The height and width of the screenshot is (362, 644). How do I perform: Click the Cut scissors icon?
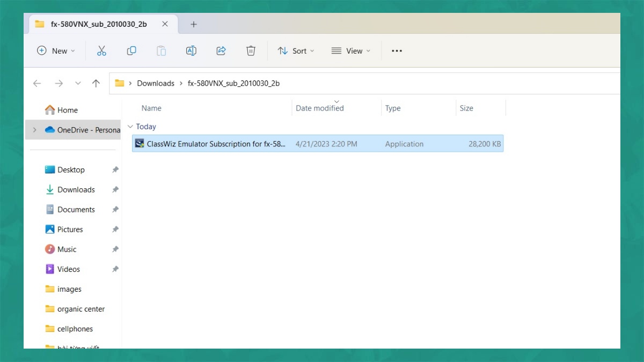101,51
